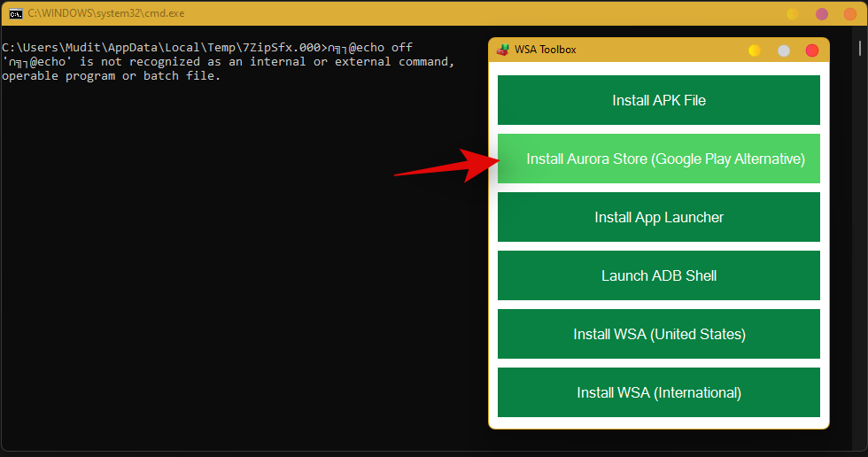This screenshot has height=457, width=868.
Task: Click the 'operable program or batch file' line
Action: [x=112, y=76]
